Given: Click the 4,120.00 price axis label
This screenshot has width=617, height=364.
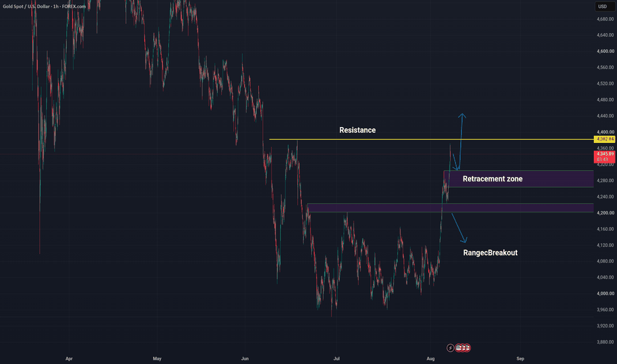Looking at the screenshot, I should 605,245.
